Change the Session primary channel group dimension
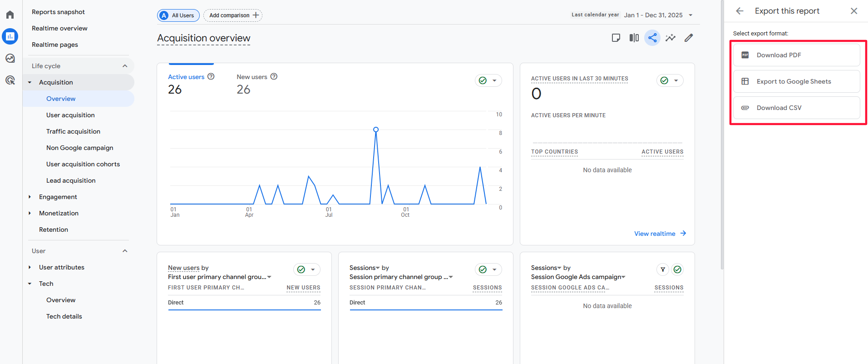 click(401, 277)
